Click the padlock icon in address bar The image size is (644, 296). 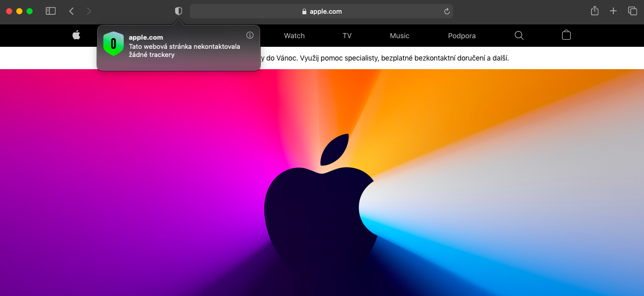(304, 11)
